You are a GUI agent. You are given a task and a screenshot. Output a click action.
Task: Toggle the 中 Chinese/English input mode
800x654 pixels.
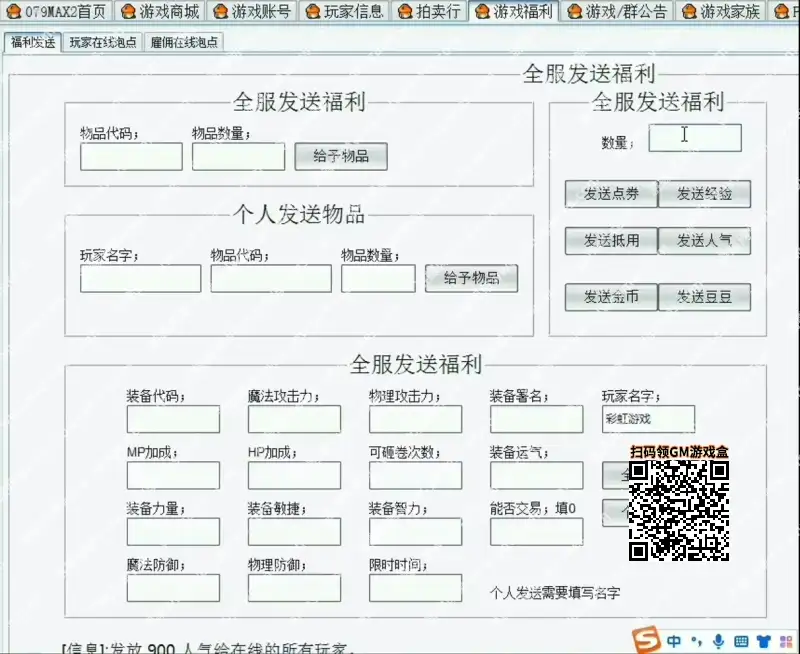pos(674,641)
